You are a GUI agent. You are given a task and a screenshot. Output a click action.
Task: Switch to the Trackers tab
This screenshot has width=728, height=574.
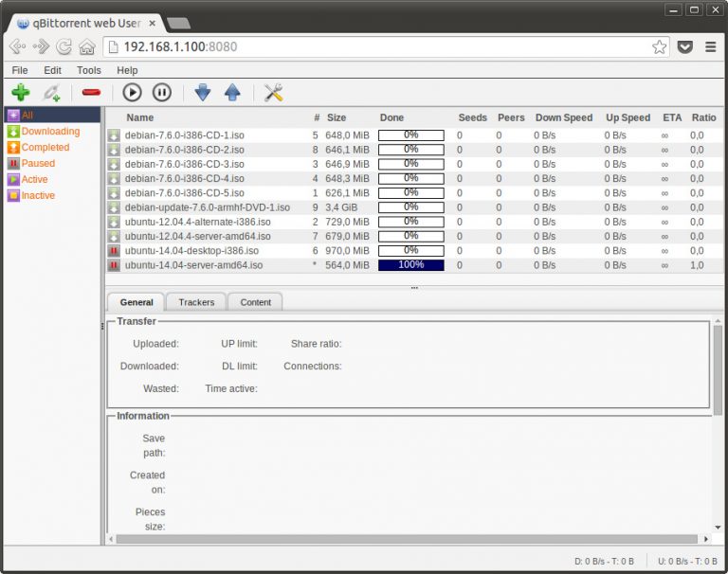tap(196, 302)
